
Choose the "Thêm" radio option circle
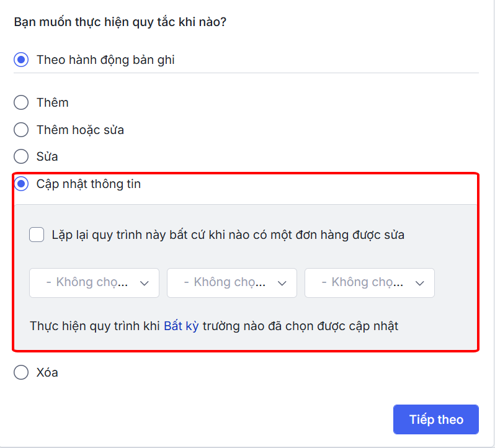click(21, 102)
